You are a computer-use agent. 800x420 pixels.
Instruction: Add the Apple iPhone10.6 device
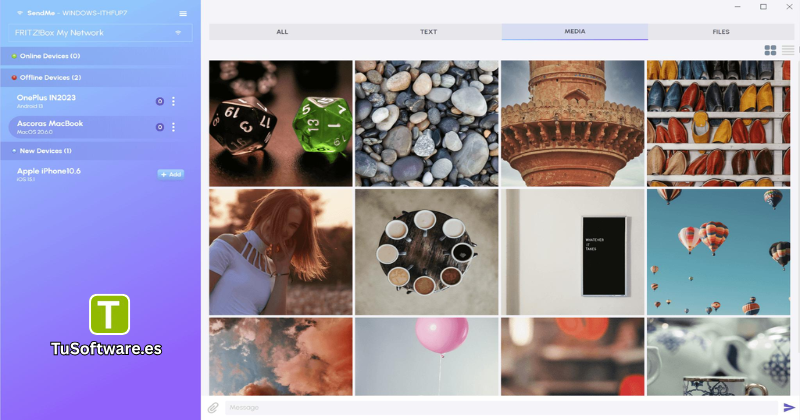coord(171,174)
